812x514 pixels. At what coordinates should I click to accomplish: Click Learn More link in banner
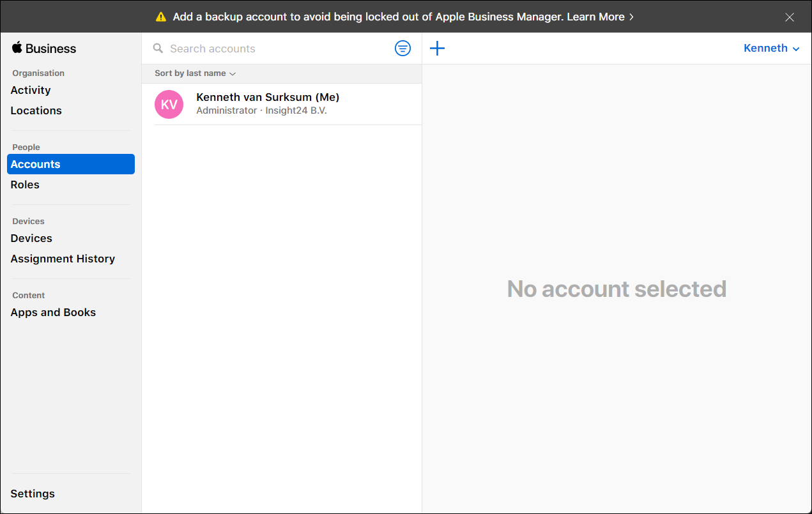tap(599, 17)
